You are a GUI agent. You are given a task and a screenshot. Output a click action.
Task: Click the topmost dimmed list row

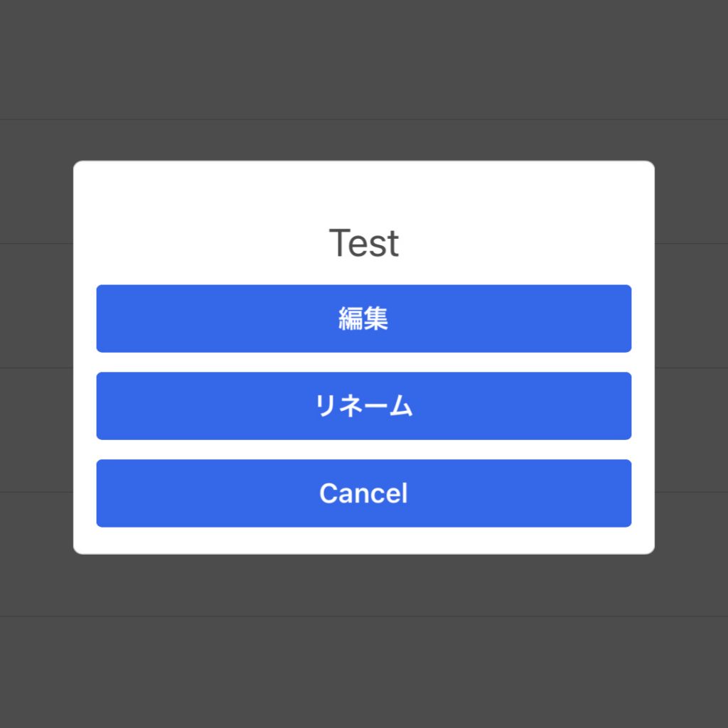pos(363,60)
